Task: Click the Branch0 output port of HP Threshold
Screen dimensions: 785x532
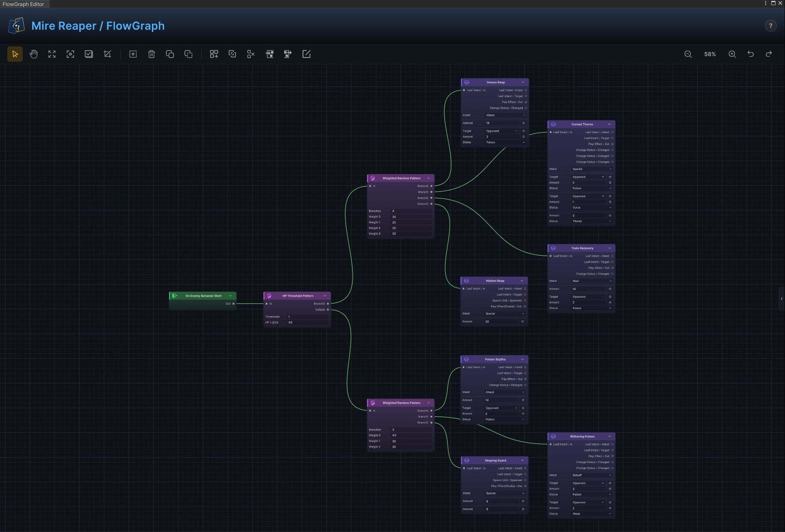Action: (x=328, y=304)
